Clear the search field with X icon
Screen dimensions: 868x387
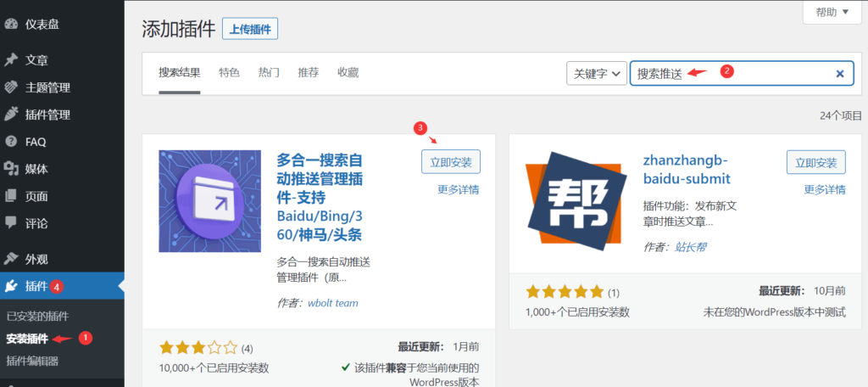[840, 74]
